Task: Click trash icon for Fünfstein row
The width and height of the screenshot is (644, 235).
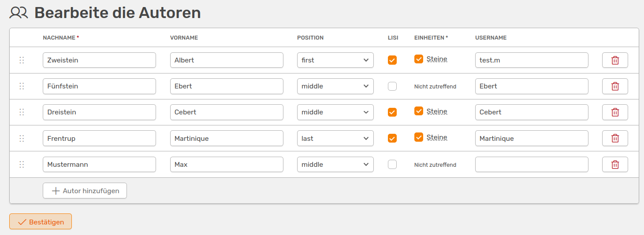Action: pos(615,86)
